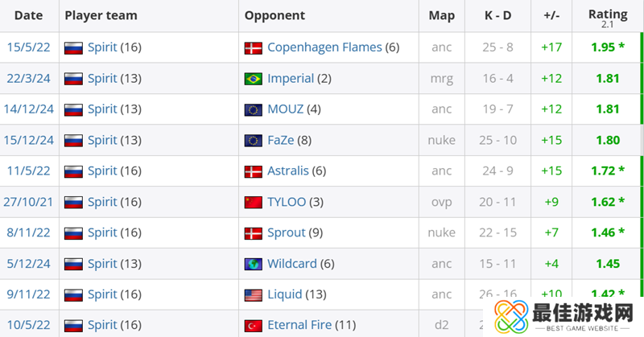Sort table by the Date column header
Viewport: 644px width, 337px height.
(x=28, y=15)
